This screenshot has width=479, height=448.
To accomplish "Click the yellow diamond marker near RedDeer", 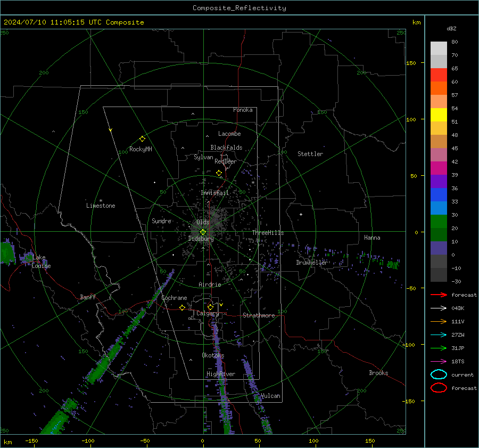I will pos(219,173).
